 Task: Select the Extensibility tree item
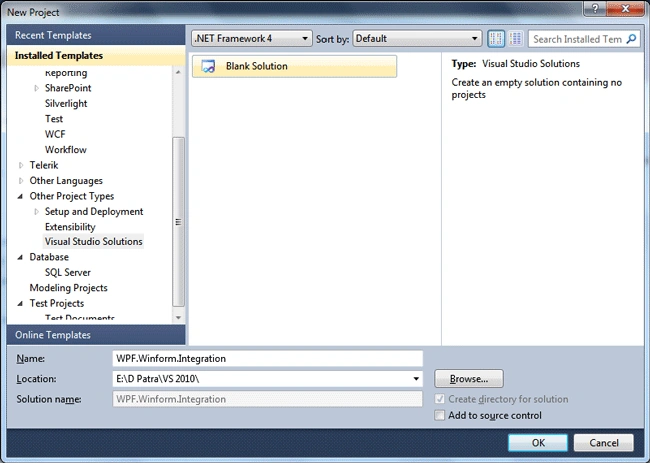coord(70,227)
